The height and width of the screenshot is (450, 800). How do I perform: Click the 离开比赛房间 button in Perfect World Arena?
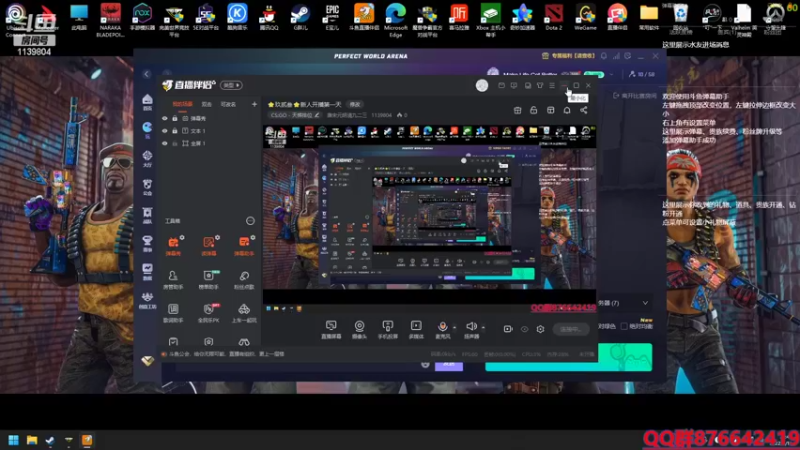pos(635,95)
